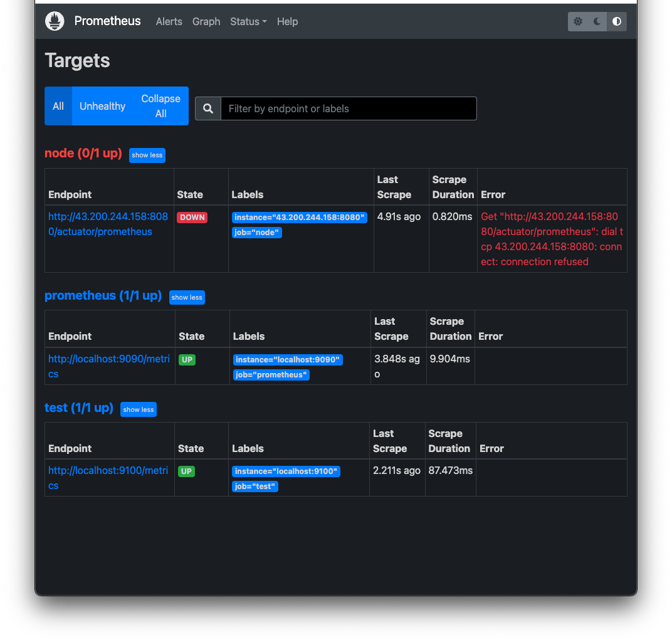The height and width of the screenshot is (642, 672).
Task: Show All targets filter
Action: 58,106
